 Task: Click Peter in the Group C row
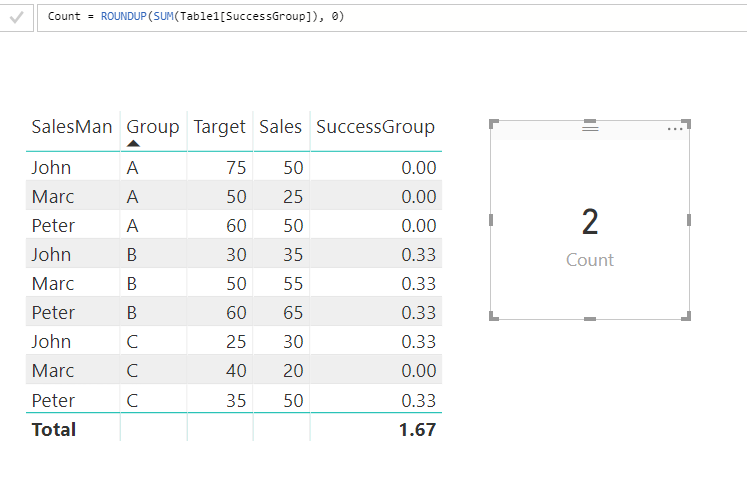pyautogui.click(x=53, y=401)
